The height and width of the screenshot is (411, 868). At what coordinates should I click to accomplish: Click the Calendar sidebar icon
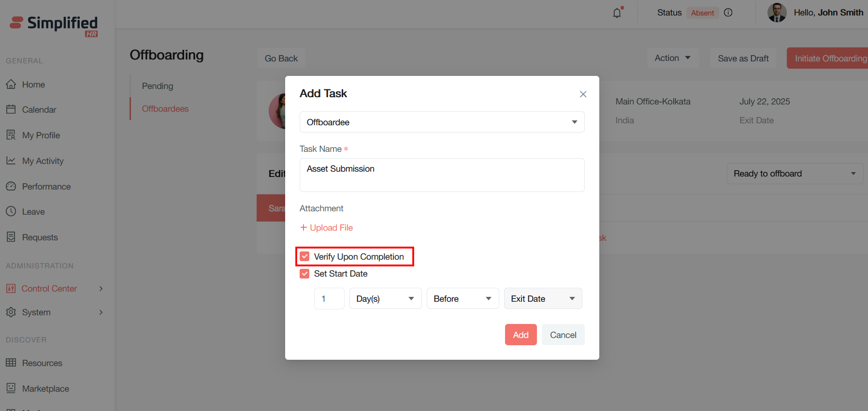[11, 109]
